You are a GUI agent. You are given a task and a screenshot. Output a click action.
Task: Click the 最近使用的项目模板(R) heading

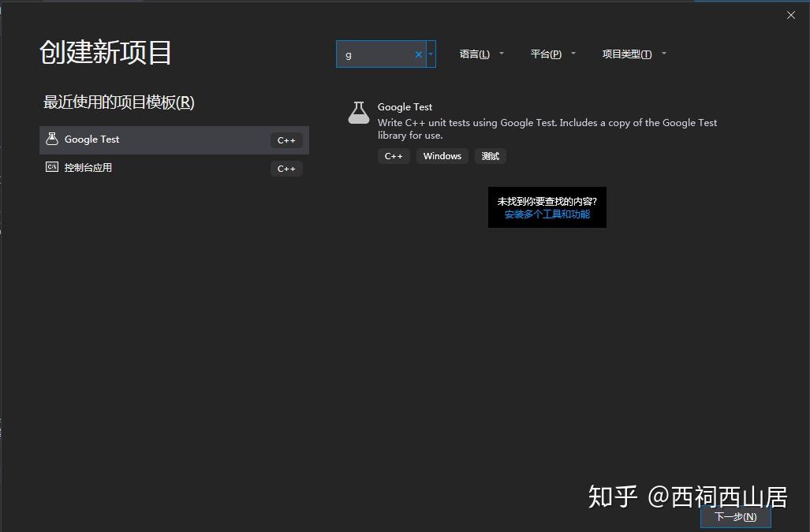(x=119, y=102)
